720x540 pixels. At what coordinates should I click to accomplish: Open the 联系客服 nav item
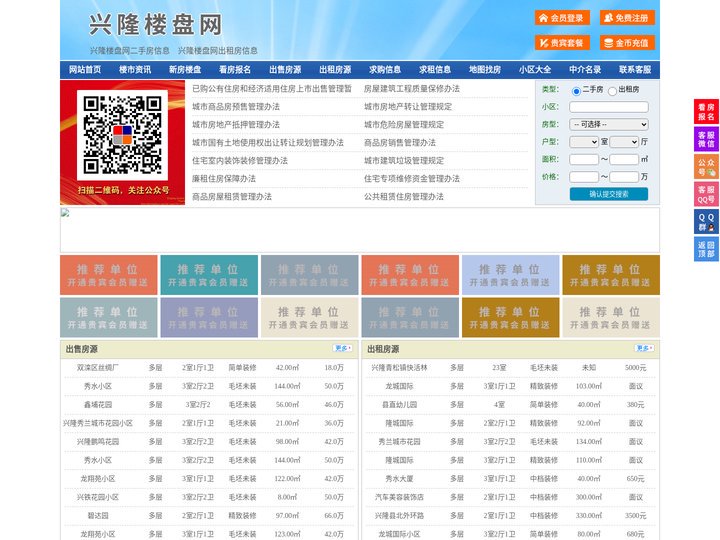(635, 70)
